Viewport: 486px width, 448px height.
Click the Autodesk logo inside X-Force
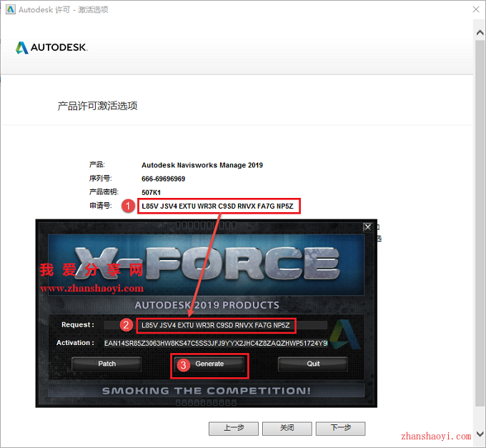(344, 334)
